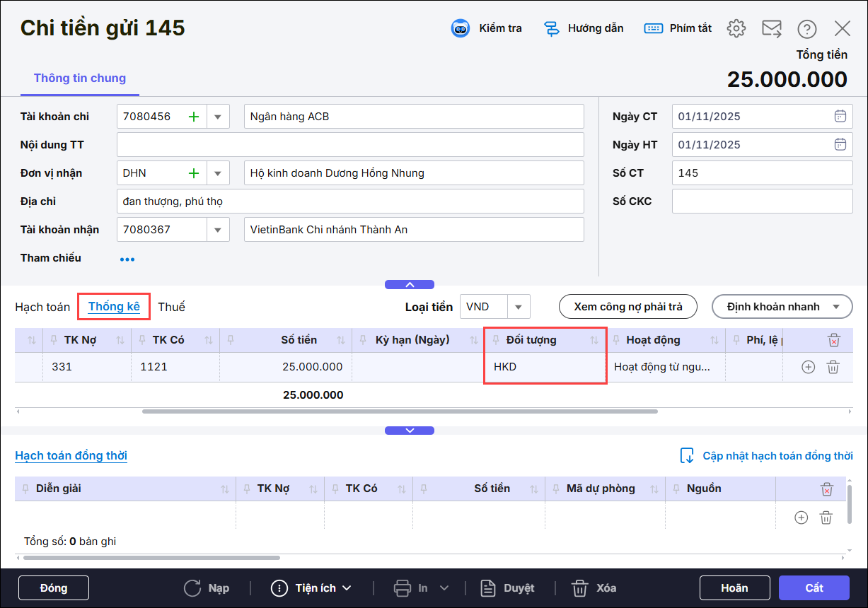The width and height of the screenshot is (868, 608).
Task: Click the Xem công nợ phải trả button
Action: [628, 307]
